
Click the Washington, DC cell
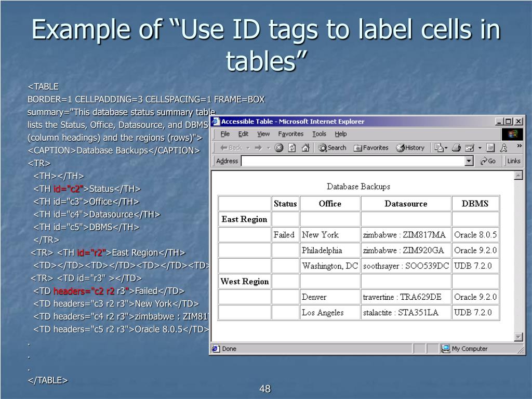330,265
